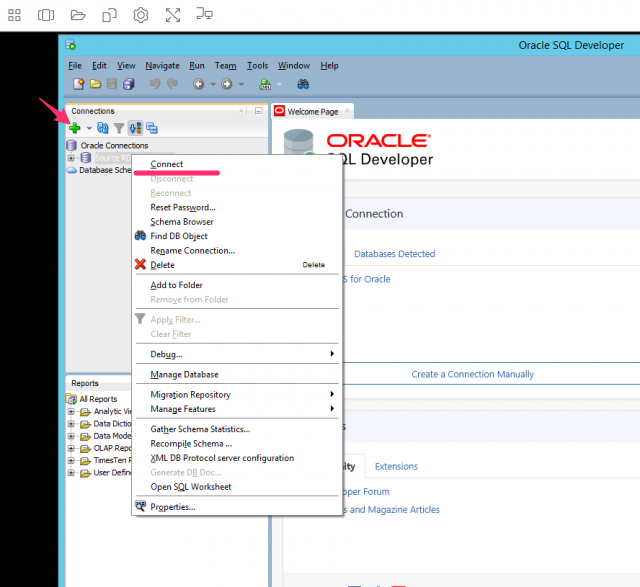Open the Debug submenu
640x587 pixels.
tap(237, 354)
